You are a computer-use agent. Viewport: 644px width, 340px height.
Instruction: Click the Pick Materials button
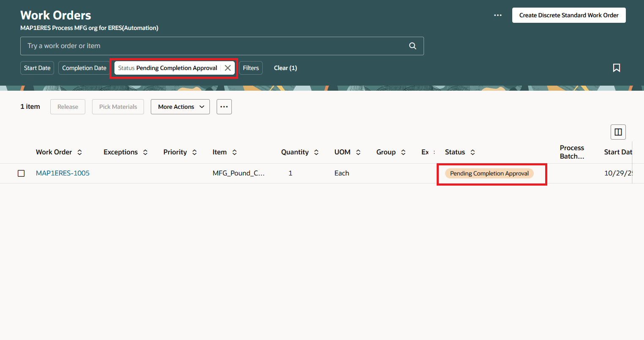118,107
